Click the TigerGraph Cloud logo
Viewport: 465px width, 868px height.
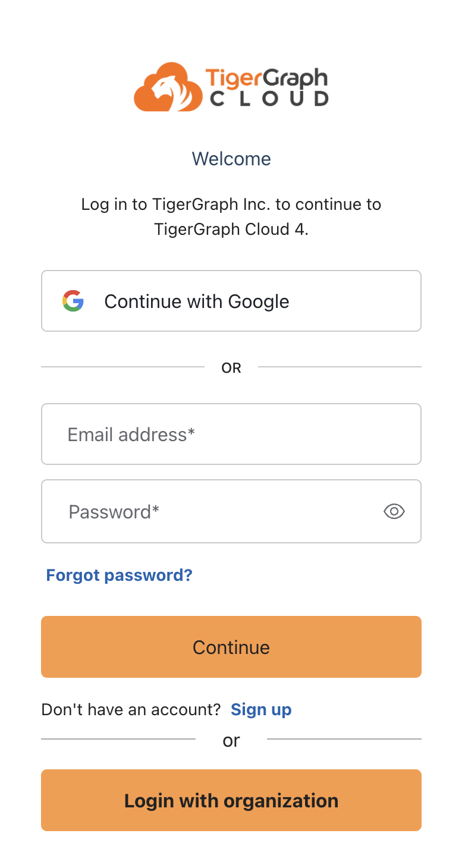pyautogui.click(x=231, y=87)
